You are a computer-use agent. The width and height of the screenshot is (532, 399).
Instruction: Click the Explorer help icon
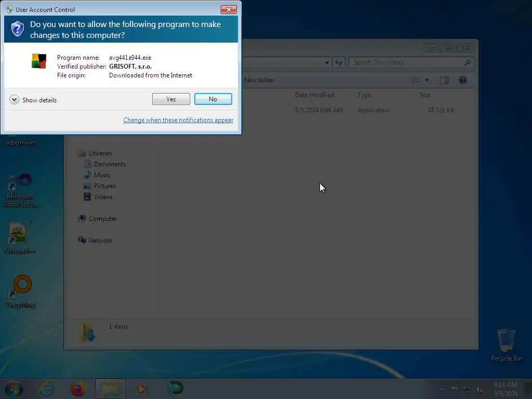(x=463, y=80)
